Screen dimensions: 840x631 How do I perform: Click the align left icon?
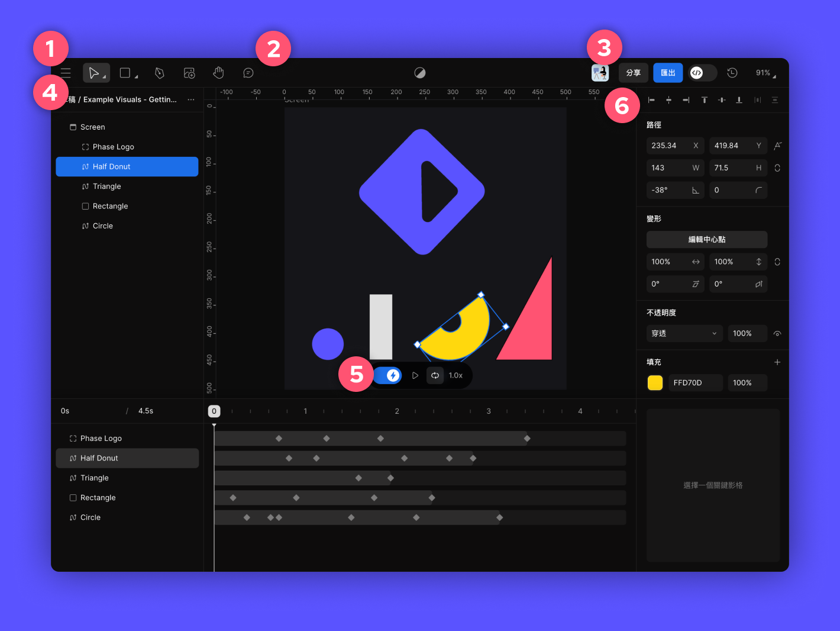[651, 100]
